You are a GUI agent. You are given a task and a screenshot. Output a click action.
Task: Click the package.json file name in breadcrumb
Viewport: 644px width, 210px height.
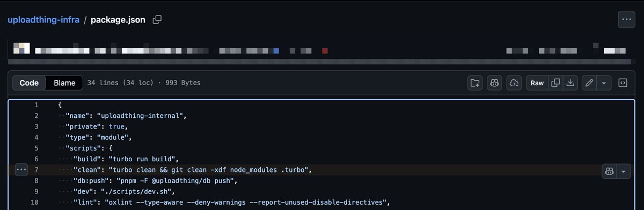coord(118,20)
